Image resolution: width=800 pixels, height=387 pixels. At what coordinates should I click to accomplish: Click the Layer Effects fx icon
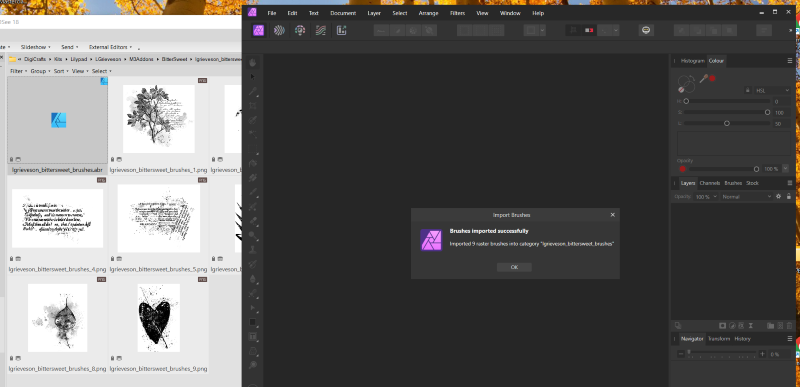coord(741,325)
